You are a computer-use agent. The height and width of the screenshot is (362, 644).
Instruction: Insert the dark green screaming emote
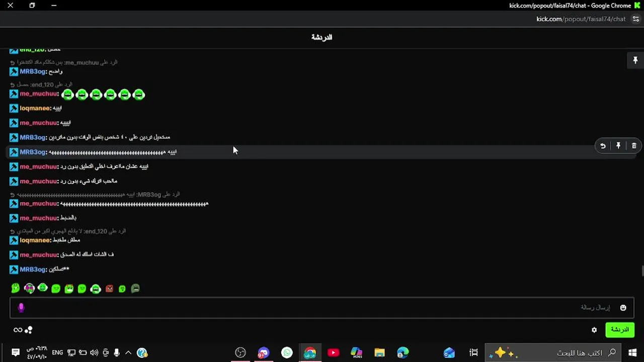[135, 288]
